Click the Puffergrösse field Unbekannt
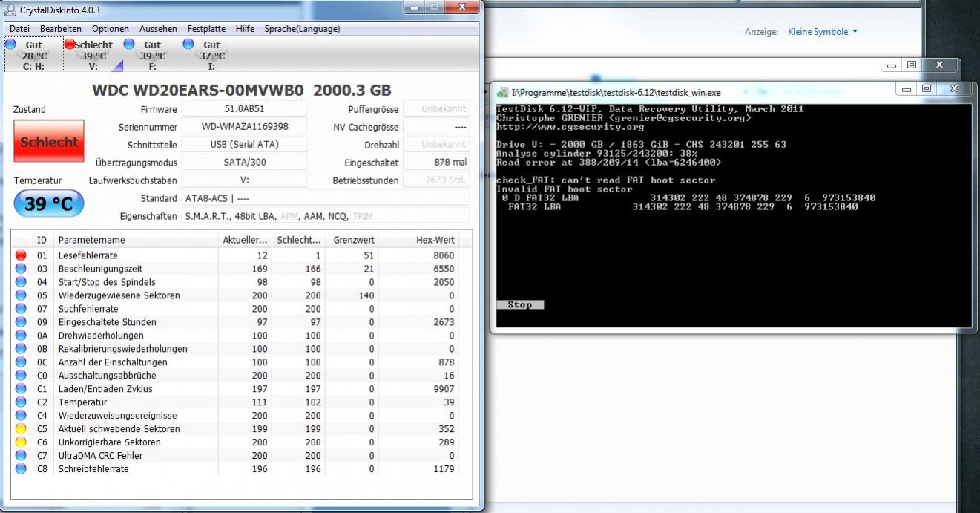Image resolution: width=980 pixels, height=513 pixels. click(x=437, y=109)
